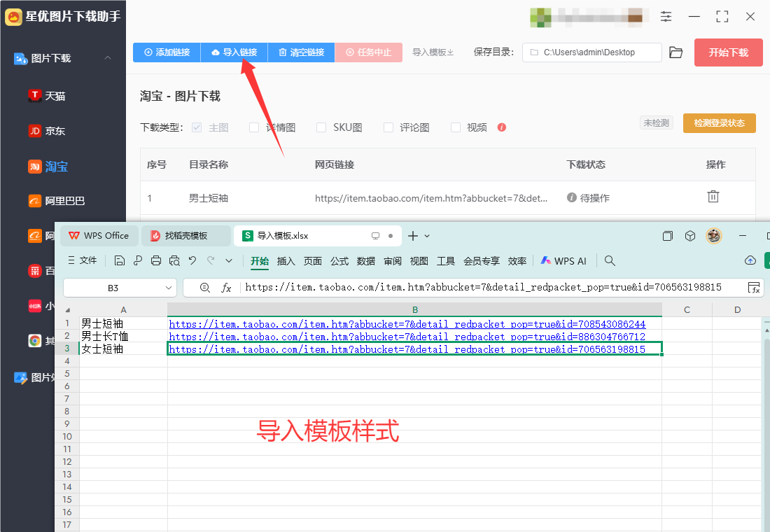Download the 导入模板 template
The width and height of the screenshot is (770, 532).
click(433, 52)
